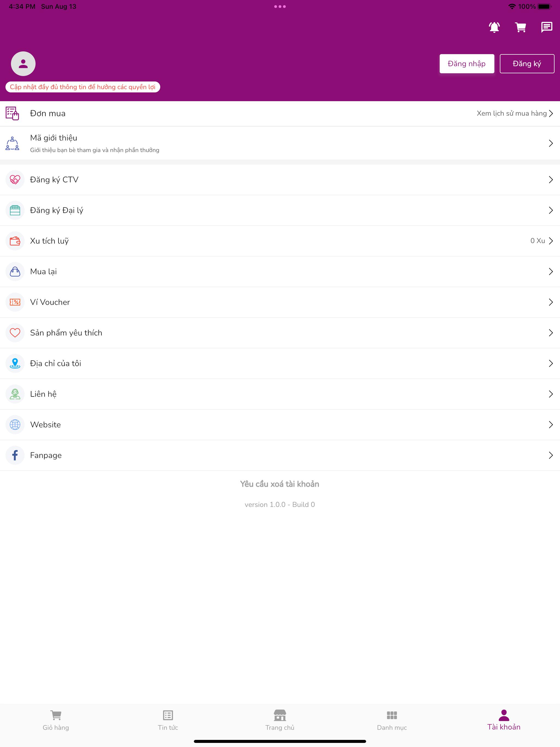
Task: Switch to Giỏ hàng tab
Action: point(56,720)
